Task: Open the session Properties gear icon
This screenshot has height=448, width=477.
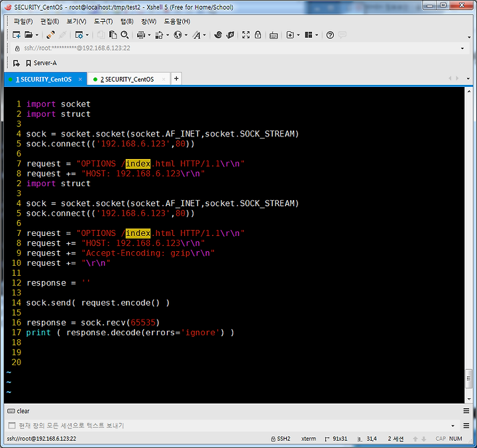Action: click(79, 35)
